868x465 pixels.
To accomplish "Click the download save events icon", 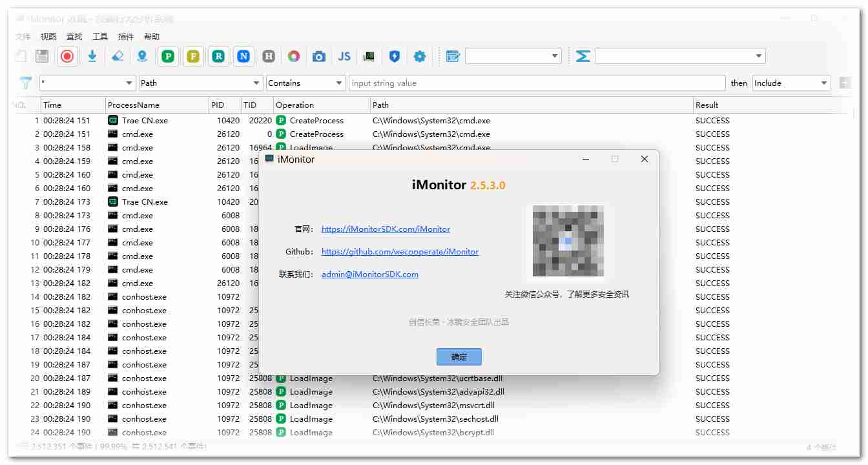I will tap(92, 56).
